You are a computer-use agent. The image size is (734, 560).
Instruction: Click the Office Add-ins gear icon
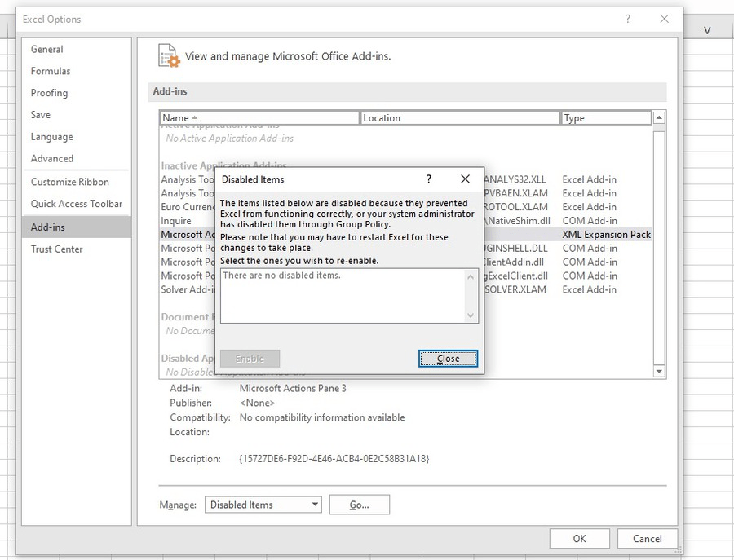pyautogui.click(x=167, y=55)
